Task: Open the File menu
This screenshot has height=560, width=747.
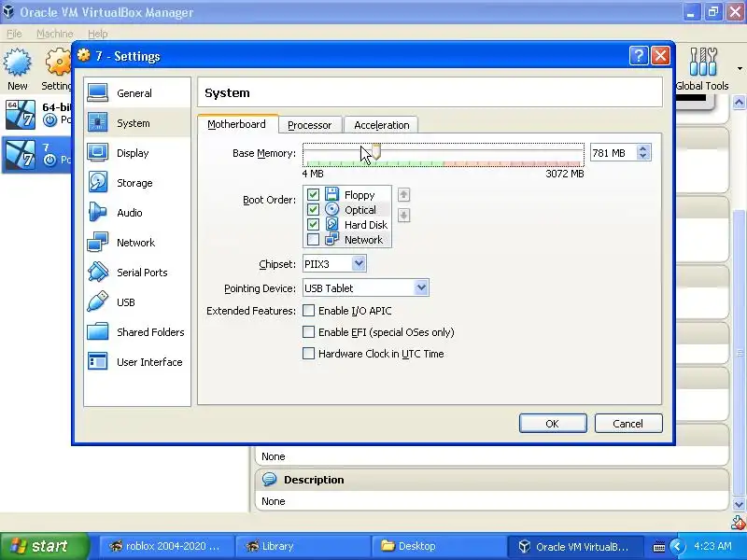Action: pos(14,34)
